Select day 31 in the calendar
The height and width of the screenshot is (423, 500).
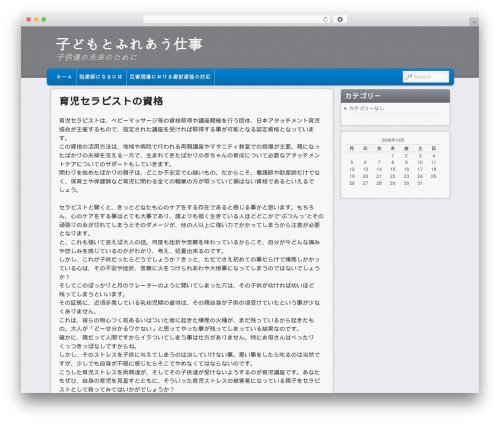[420, 183]
